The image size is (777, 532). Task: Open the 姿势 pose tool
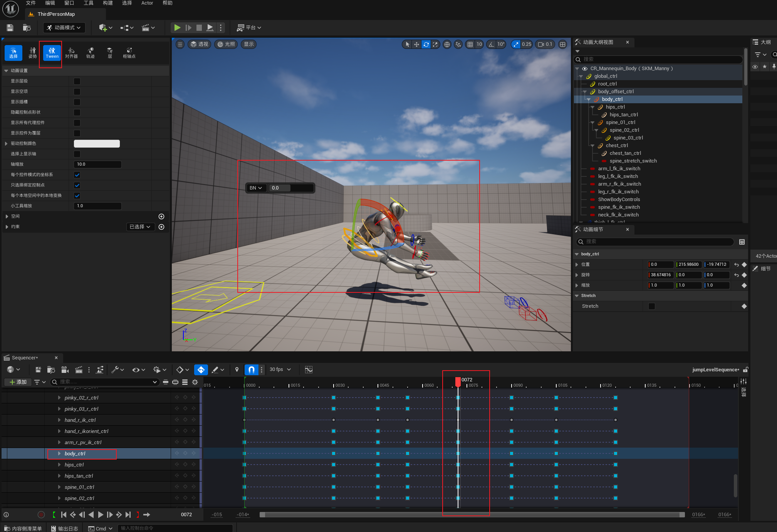(32, 53)
